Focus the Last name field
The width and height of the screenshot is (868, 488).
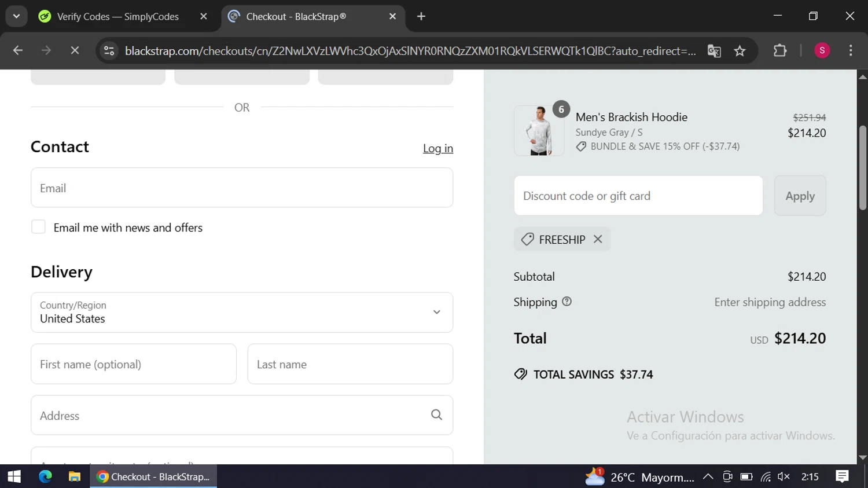(350, 364)
